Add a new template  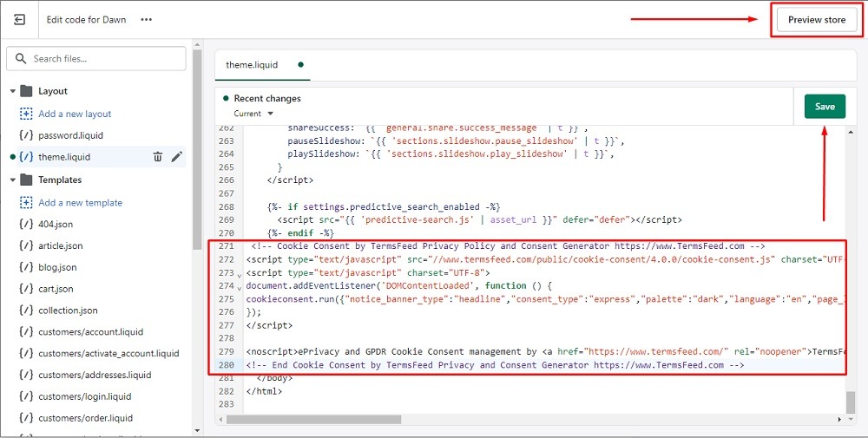pos(80,203)
